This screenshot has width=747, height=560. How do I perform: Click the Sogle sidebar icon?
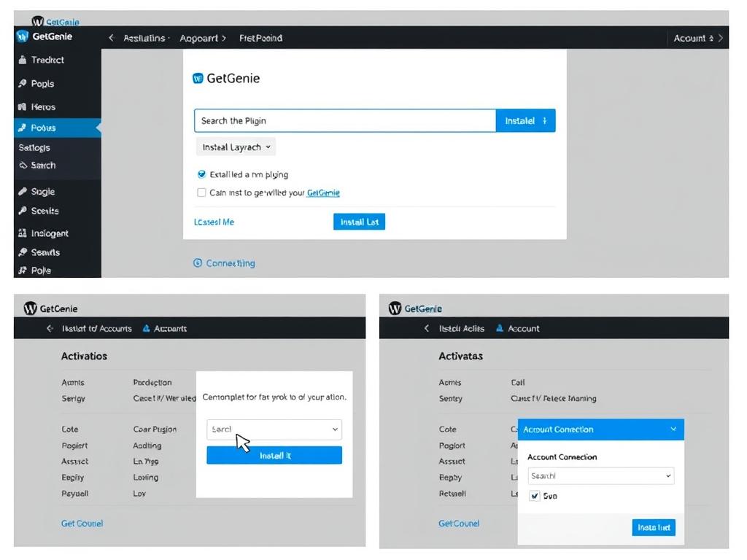click(x=23, y=192)
